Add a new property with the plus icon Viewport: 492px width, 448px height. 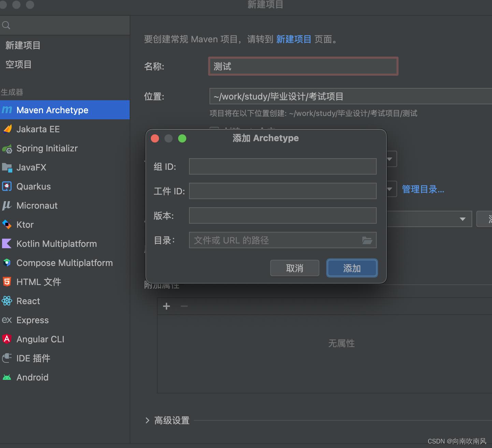(166, 306)
